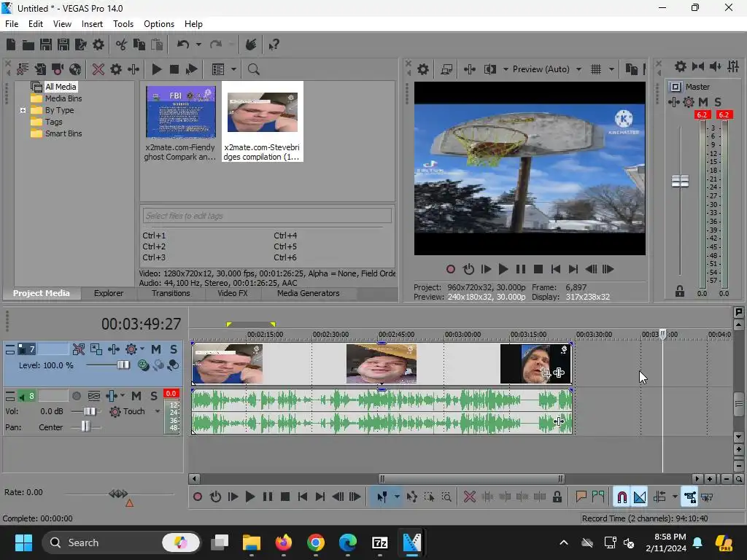Click the tags input field
747x560 pixels.
267,216
